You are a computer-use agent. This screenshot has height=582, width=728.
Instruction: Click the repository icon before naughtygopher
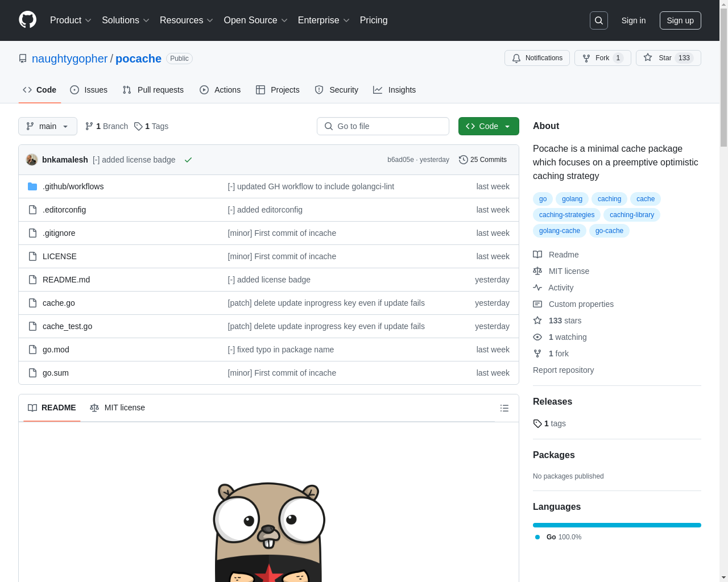tap(23, 59)
